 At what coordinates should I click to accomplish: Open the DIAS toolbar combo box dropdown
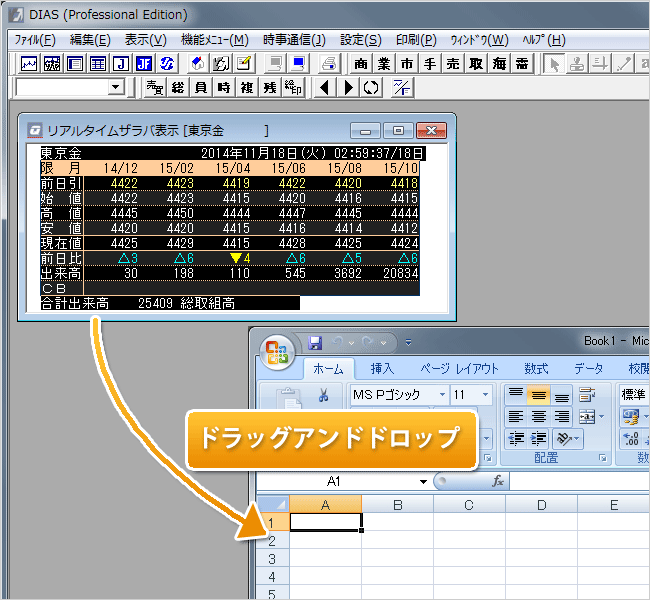[115, 88]
